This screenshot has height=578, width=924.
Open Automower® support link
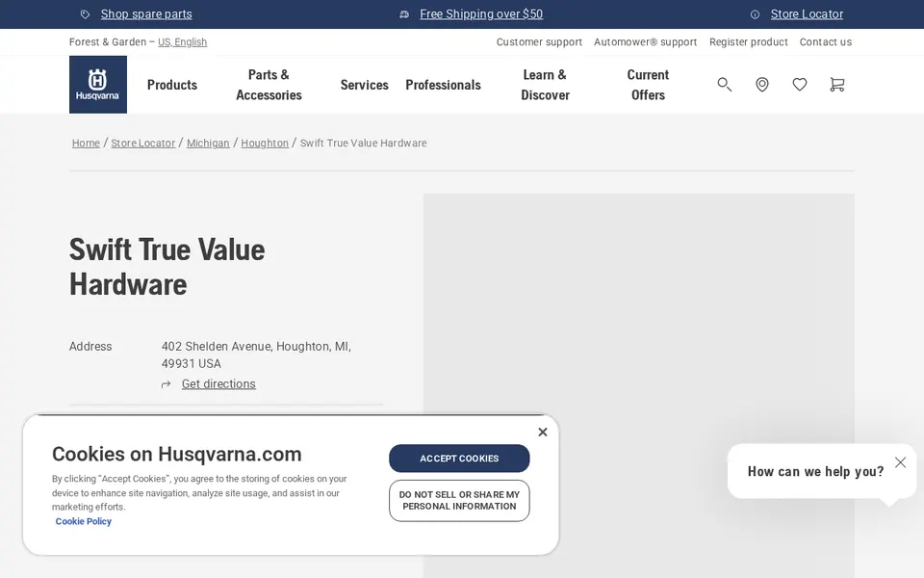645,41
